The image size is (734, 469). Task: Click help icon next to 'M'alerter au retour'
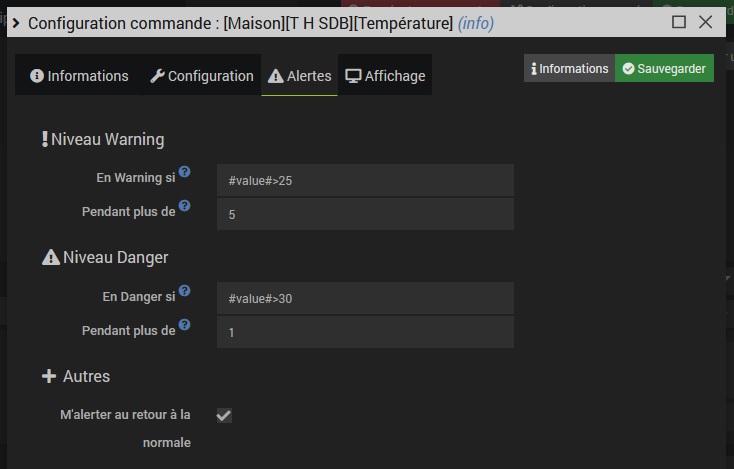point(198,409)
